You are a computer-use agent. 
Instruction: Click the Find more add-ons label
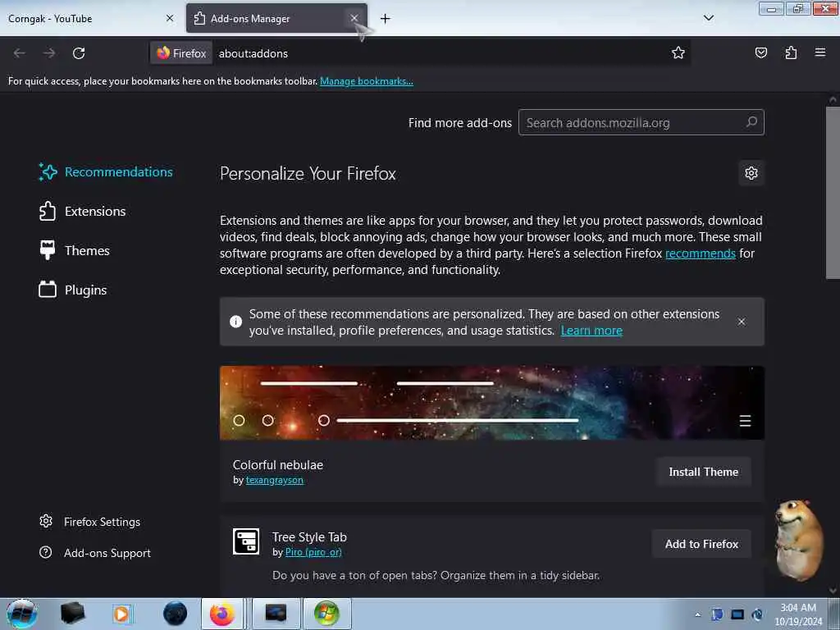[x=459, y=123]
